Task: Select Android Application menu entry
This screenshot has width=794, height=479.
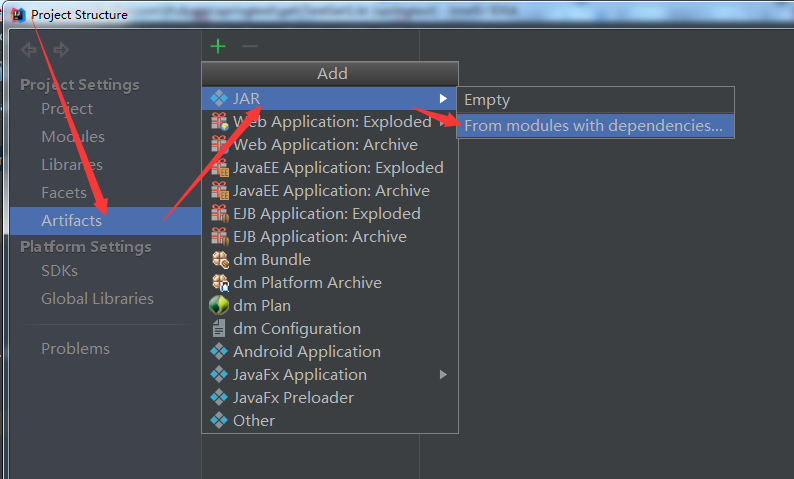Action: (330, 351)
